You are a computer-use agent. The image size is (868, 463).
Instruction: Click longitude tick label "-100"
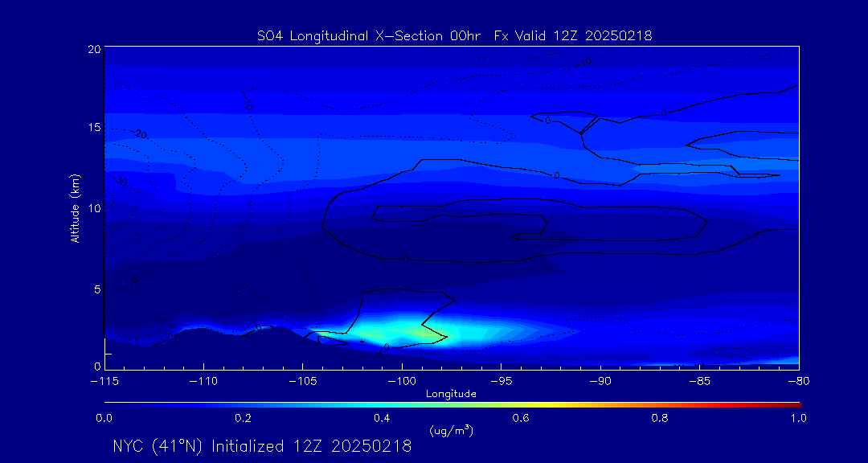[402, 382]
